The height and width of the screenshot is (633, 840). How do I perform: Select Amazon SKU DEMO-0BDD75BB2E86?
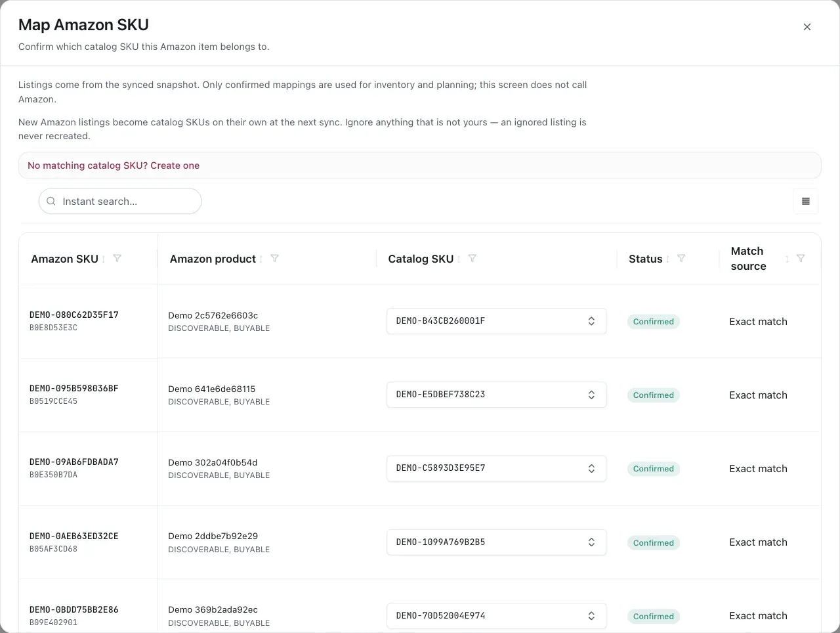tap(74, 610)
